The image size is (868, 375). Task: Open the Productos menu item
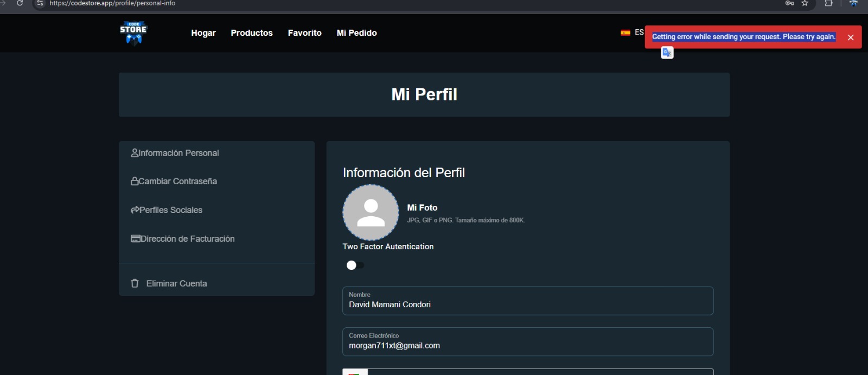tap(252, 33)
